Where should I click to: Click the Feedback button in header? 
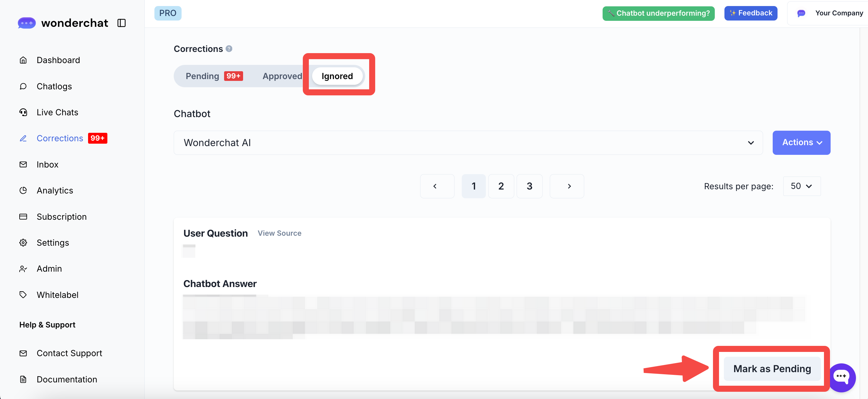750,13
